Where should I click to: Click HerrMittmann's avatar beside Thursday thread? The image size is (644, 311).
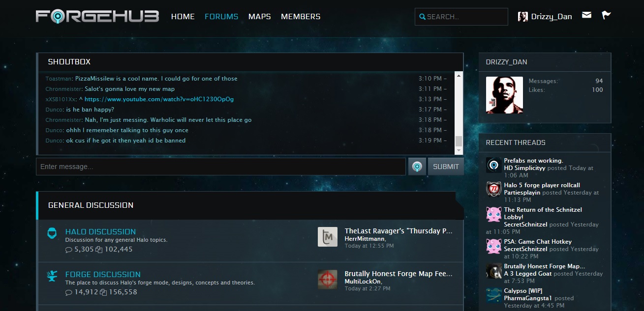pyautogui.click(x=328, y=237)
